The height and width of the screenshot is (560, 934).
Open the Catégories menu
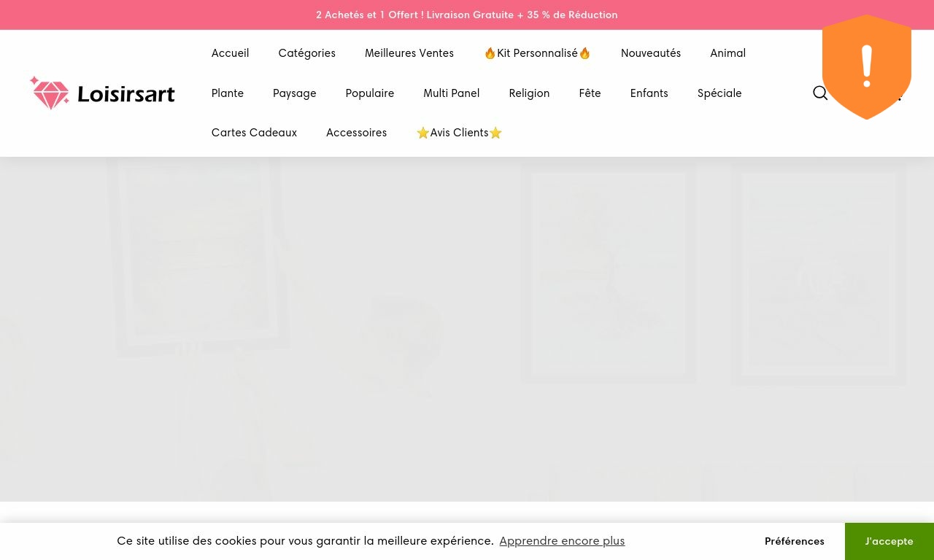click(306, 52)
